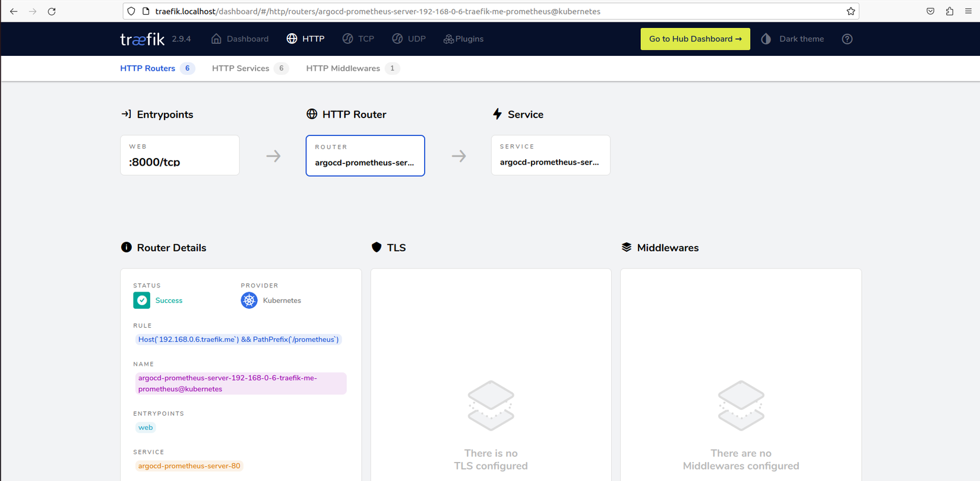The image size is (980, 481).
Task: Click the TCP icon in navbar
Action: tap(347, 39)
